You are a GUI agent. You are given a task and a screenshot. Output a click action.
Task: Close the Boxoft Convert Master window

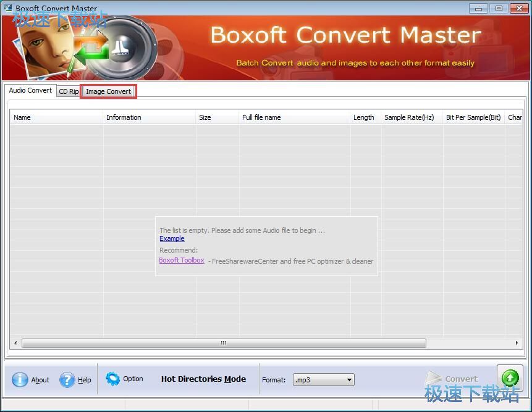[x=519, y=9]
